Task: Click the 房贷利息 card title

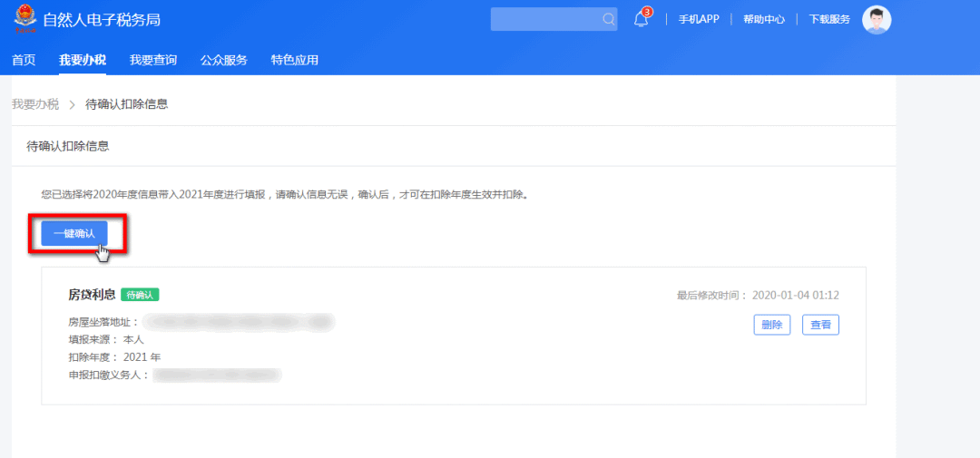Action: point(92,295)
